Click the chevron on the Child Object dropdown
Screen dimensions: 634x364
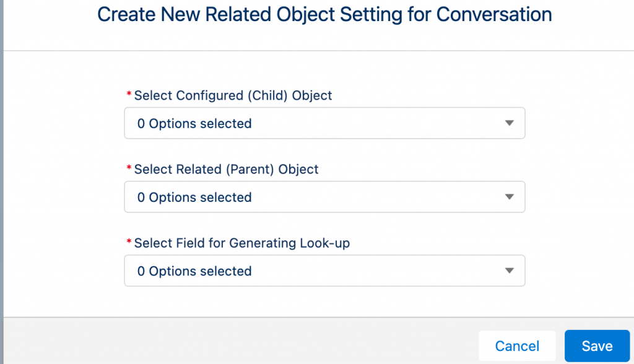pyautogui.click(x=509, y=123)
